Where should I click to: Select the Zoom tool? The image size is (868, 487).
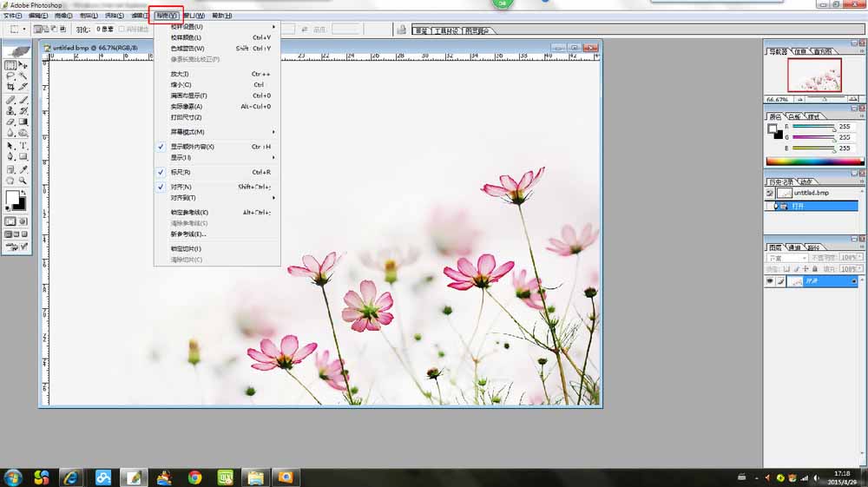coord(23,181)
